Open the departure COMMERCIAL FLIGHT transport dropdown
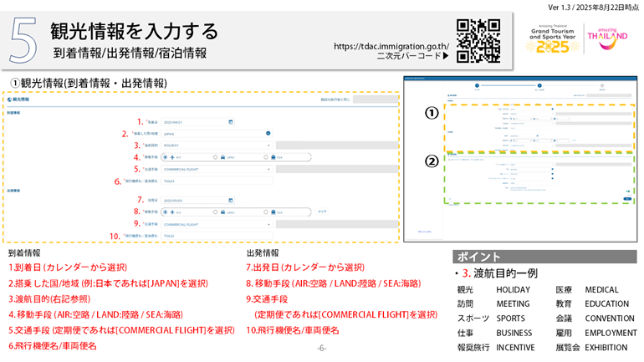 pyautogui.click(x=217, y=225)
